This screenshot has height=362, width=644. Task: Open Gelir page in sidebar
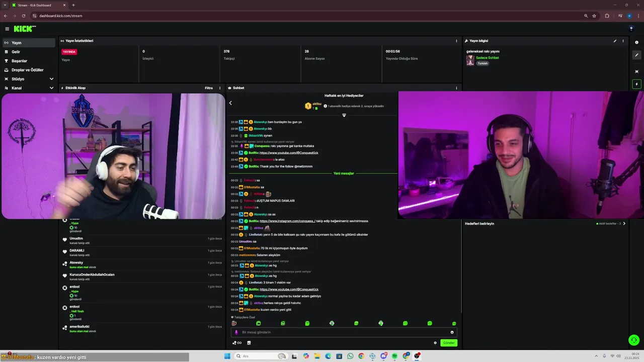[28, 52]
